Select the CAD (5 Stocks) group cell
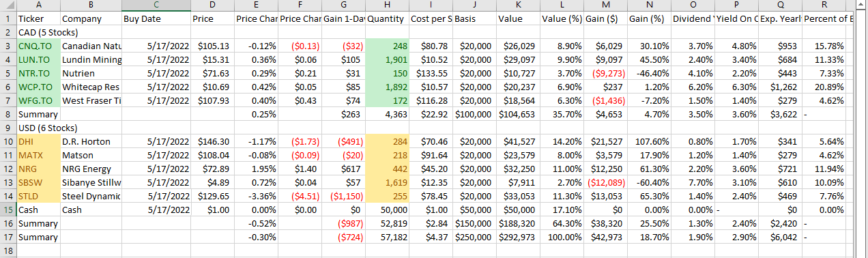 [x=38, y=32]
